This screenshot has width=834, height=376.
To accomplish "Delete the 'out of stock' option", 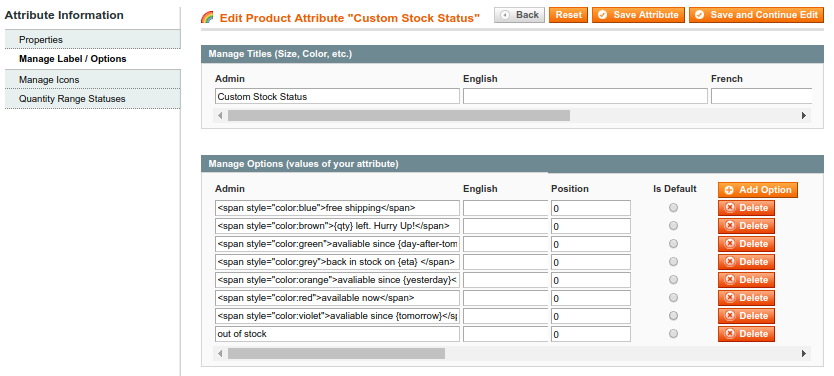I will (x=746, y=334).
